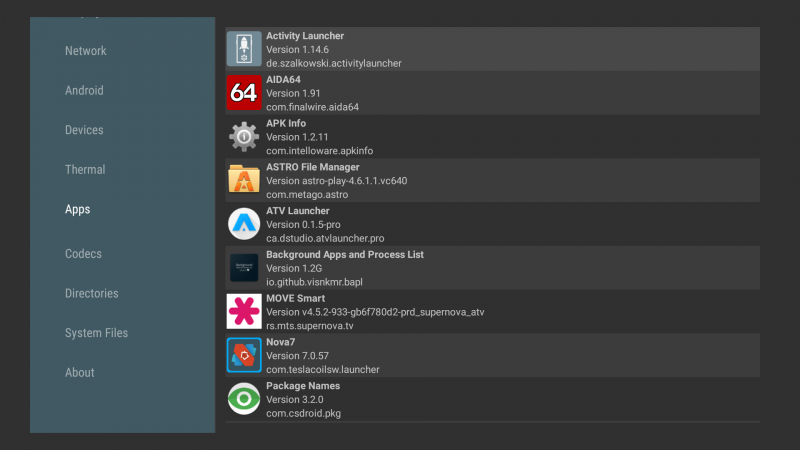Click the AIDA64 app title
The height and width of the screenshot is (450, 800).
(283, 80)
